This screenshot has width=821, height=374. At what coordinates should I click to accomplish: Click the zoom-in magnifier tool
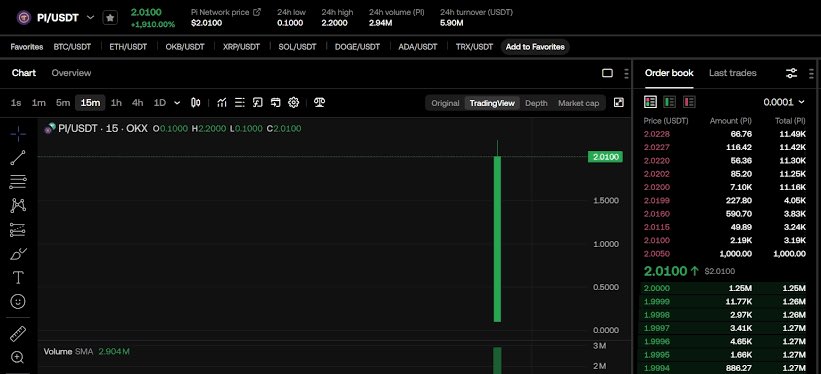(18, 358)
